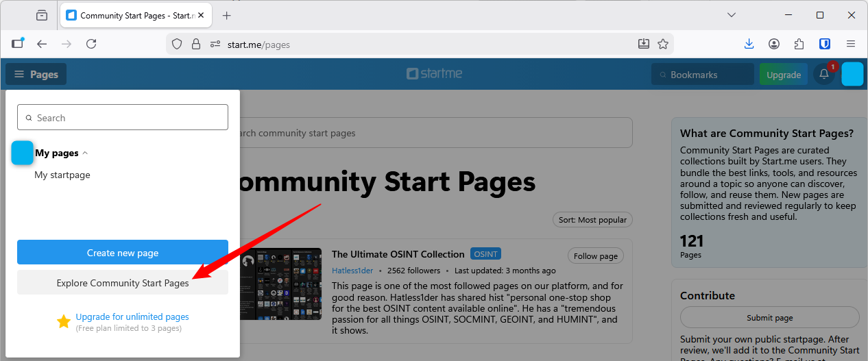Screen dimensions: 868x361
Task: Click Explore Community Start Pages
Action: click(123, 283)
